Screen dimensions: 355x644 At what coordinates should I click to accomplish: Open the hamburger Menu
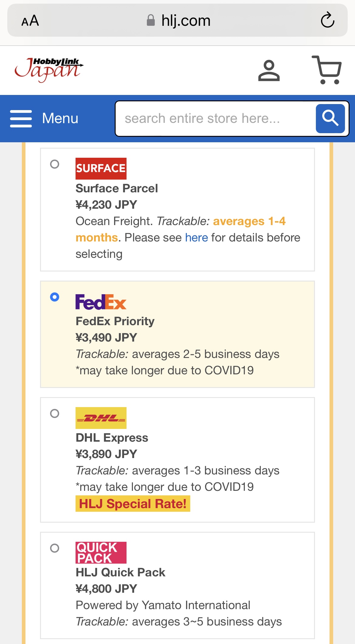(44, 118)
